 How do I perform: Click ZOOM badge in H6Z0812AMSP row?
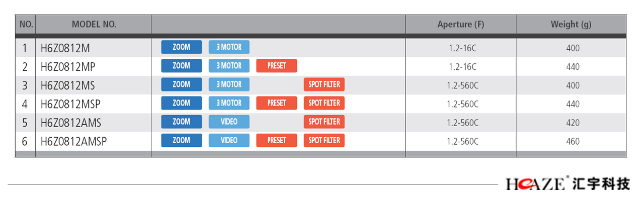coord(181,140)
